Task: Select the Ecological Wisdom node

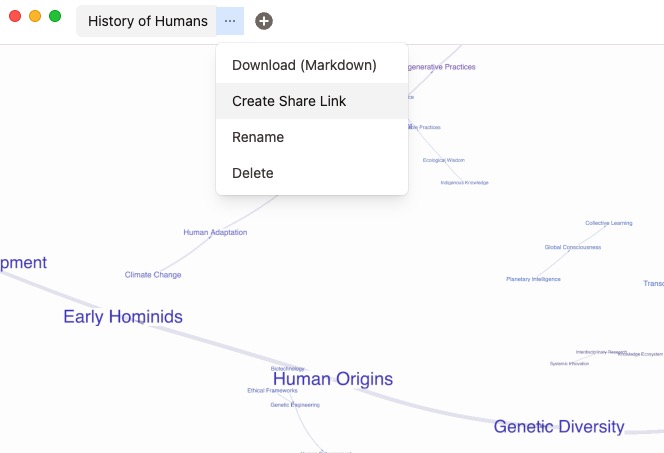Action: 444,160
